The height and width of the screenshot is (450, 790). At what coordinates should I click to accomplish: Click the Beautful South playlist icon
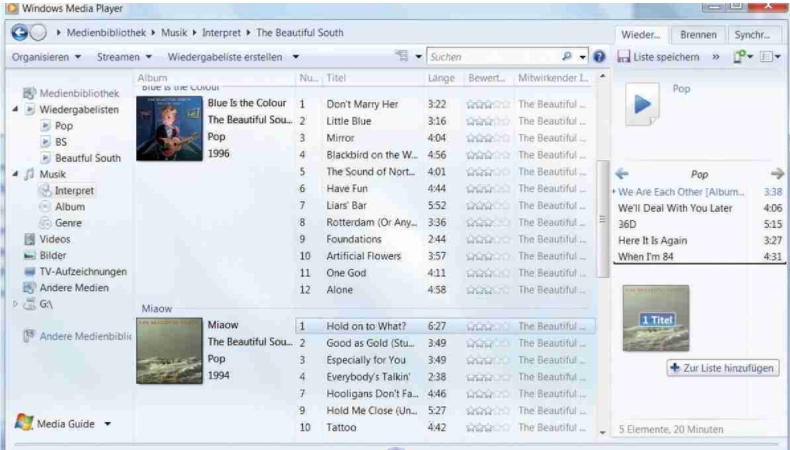point(45,158)
